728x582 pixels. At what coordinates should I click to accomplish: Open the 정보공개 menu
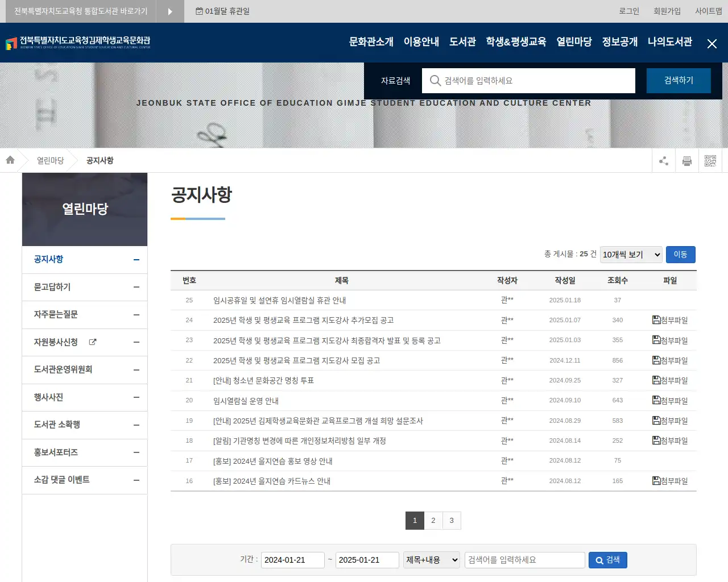pyautogui.click(x=620, y=42)
